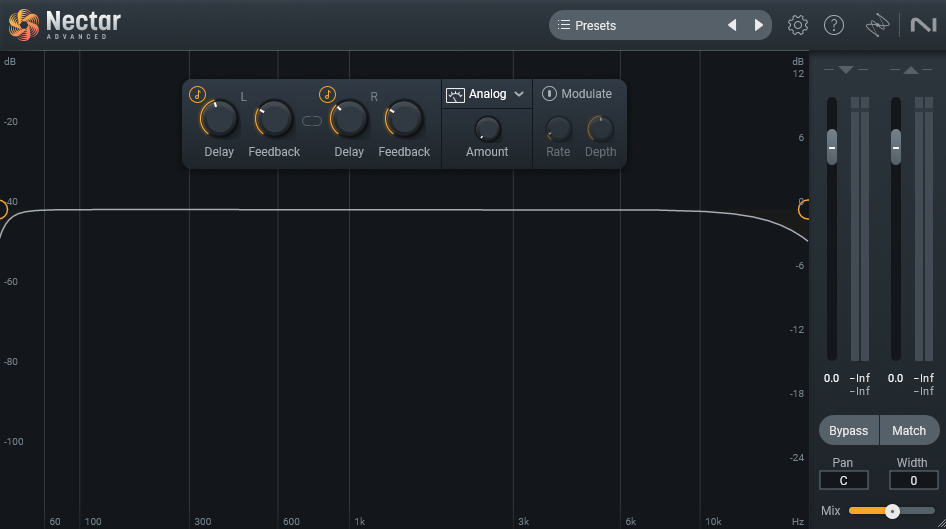Click the input gain fader handle
Image resolution: width=946 pixels, height=529 pixels.
pyautogui.click(x=832, y=147)
